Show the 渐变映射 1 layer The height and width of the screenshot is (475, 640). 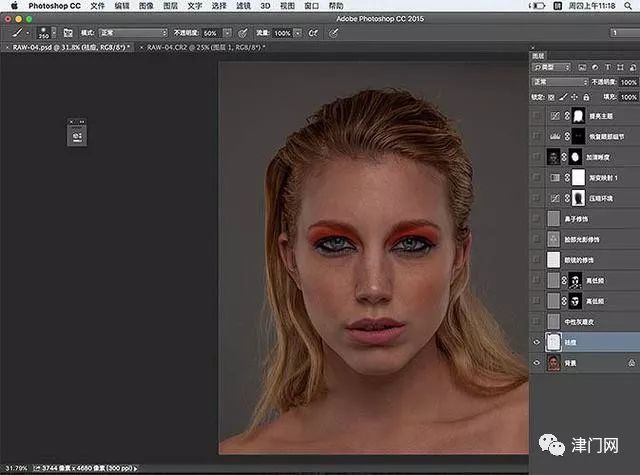537,178
